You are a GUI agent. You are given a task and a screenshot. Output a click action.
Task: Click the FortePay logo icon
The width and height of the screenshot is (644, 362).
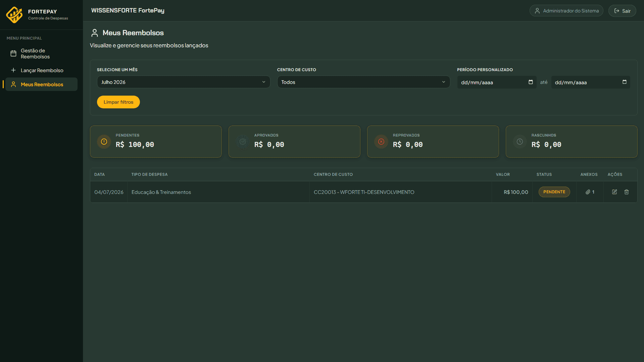pos(14,14)
